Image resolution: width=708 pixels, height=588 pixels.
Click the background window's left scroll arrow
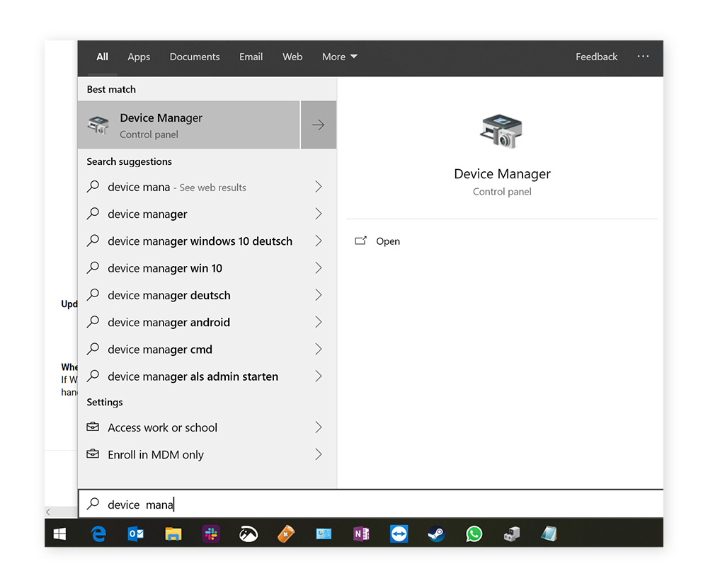click(x=48, y=512)
